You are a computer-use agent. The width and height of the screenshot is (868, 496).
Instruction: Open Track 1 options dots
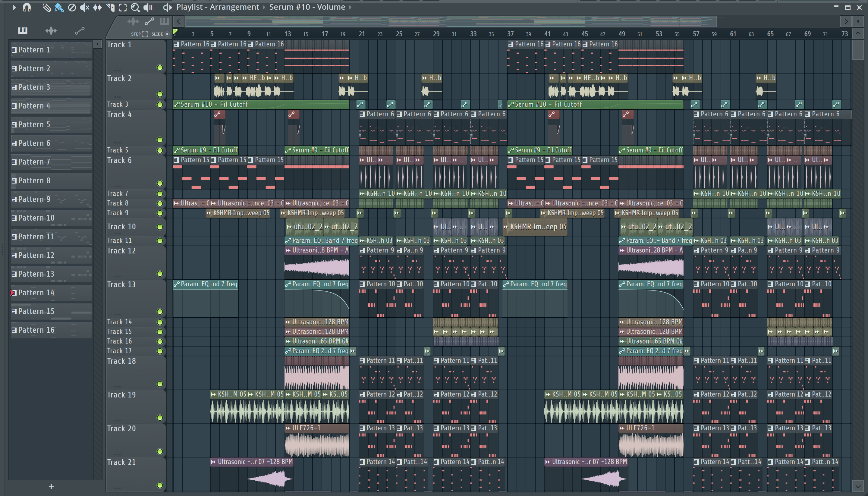[x=118, y=70]
